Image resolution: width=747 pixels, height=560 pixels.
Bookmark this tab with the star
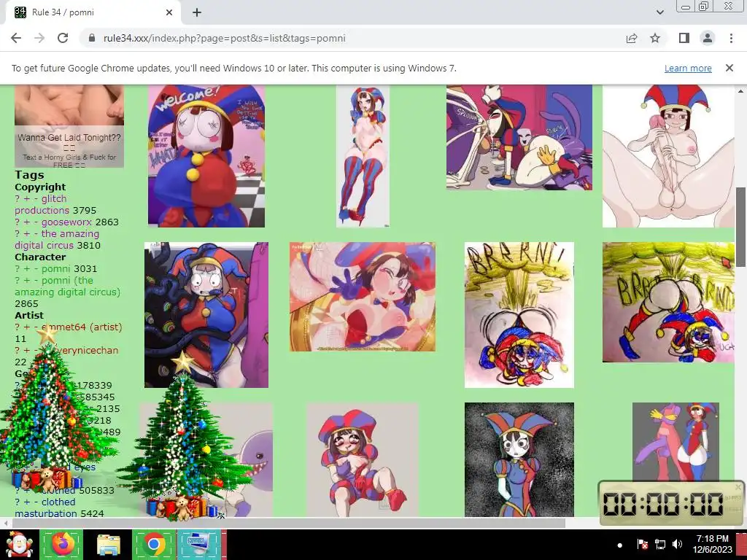pyautogui.click(x=655, y=38)
